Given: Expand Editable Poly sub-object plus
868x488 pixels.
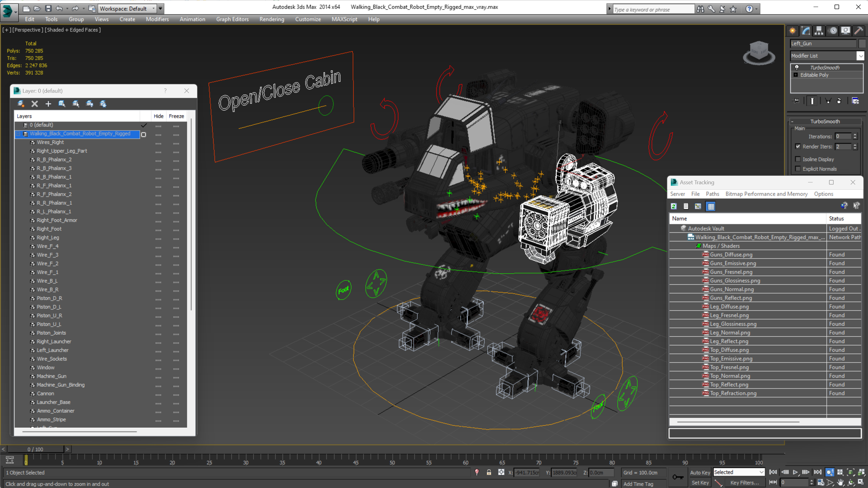Looking at the screenshot, I should coord(796,75).
